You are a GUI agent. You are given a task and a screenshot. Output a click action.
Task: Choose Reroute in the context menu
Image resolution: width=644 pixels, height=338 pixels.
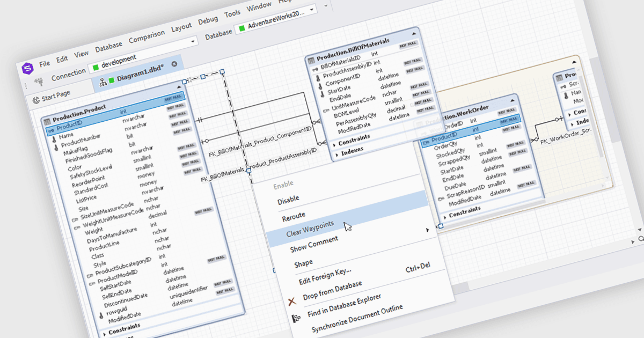click(x=294, y=217)
